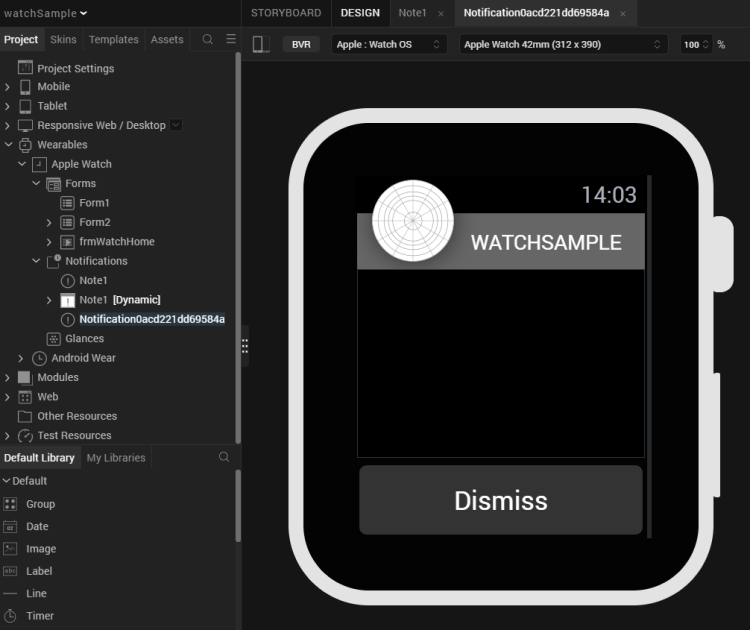The width and height of the screenshot is (750, 630).
Task: Collapse the Apple Watch node
Action: click(22, 164)
